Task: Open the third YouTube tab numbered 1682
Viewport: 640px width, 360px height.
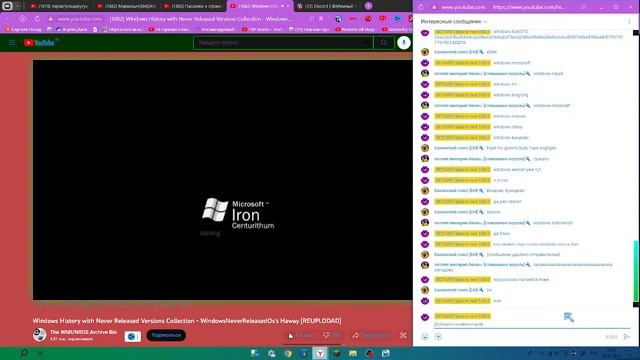Action: pyautogui.click(x=193, y=6)
